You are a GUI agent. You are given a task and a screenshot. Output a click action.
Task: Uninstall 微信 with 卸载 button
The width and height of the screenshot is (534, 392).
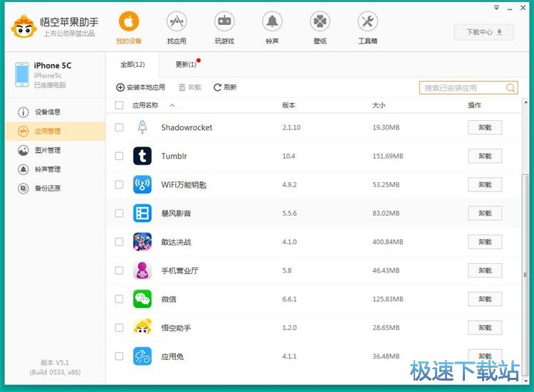tap(485, 299)
